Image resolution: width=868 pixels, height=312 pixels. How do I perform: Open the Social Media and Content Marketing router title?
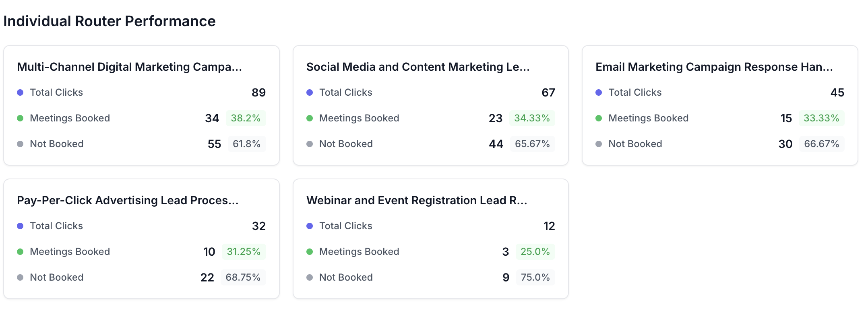[417, 67]
